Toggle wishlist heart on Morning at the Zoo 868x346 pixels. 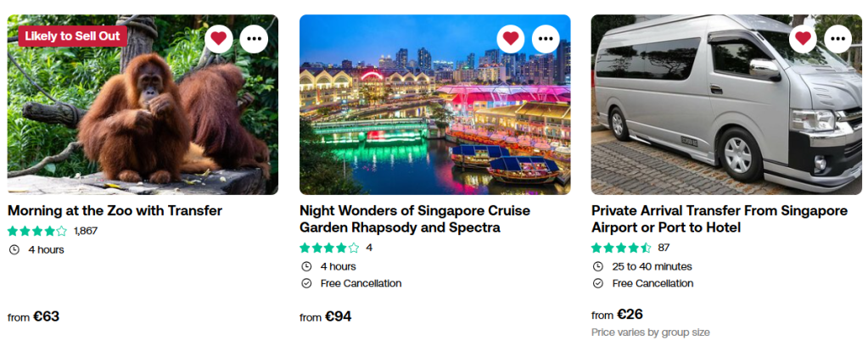click(219, 38)
